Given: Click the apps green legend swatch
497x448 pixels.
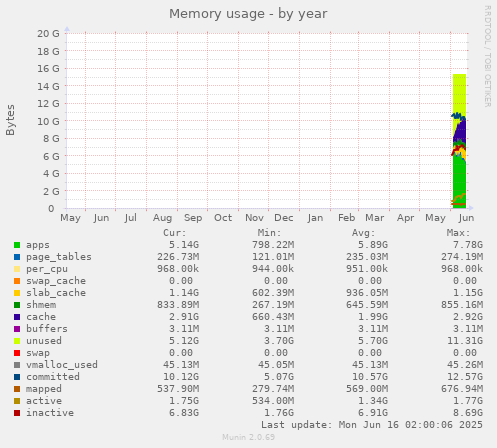Looking at the screenshot, I should click(x=17, y=245).
